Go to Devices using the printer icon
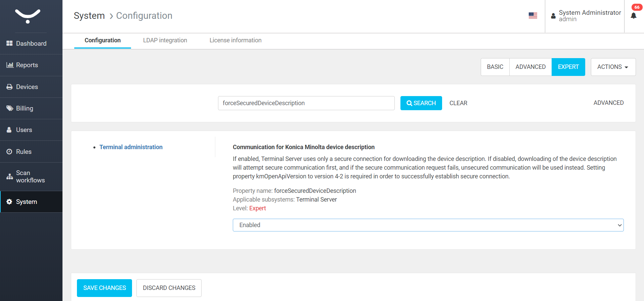 [9, 87]
